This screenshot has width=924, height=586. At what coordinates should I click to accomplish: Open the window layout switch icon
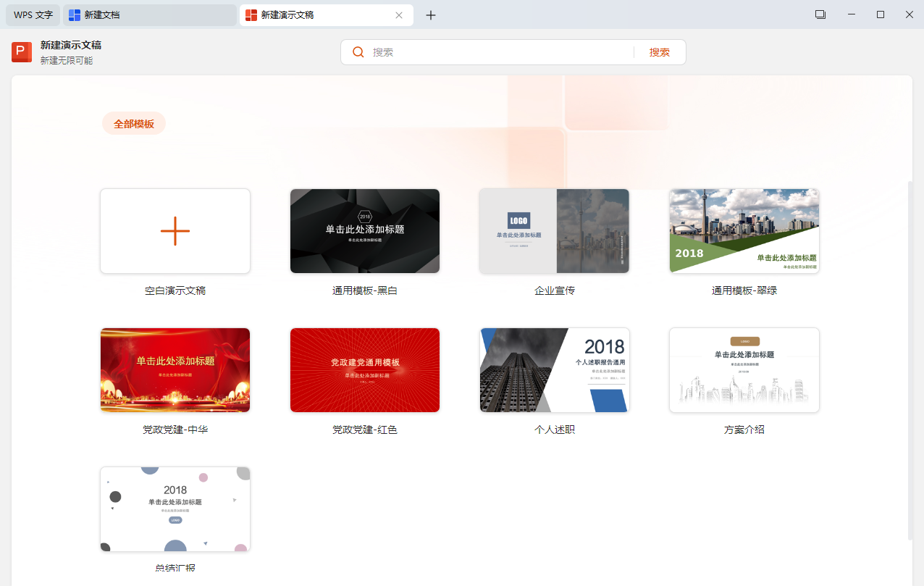coord(820,14)
